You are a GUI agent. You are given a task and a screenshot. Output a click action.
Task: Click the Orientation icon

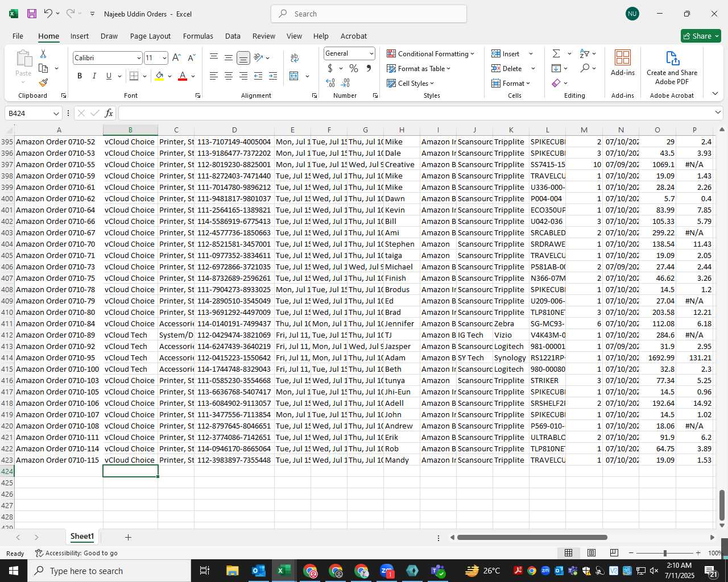click(258, 57)
